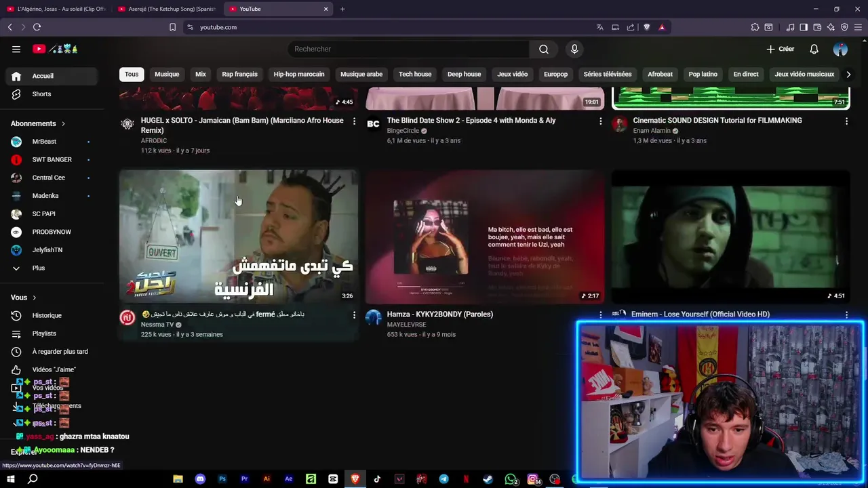This screenshot has height=488, width=868.
Task: Open the Playlists sidebar entry
Action: [52, 333]
